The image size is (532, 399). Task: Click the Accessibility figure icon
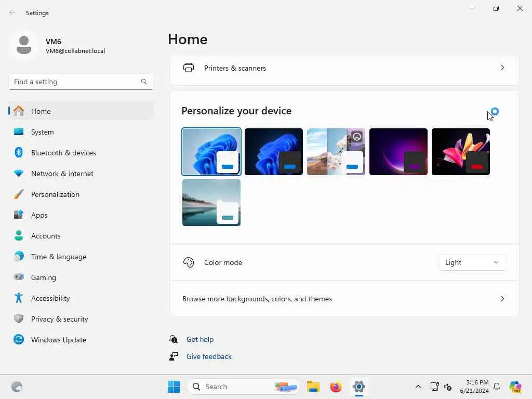click(x=19, y=298)
